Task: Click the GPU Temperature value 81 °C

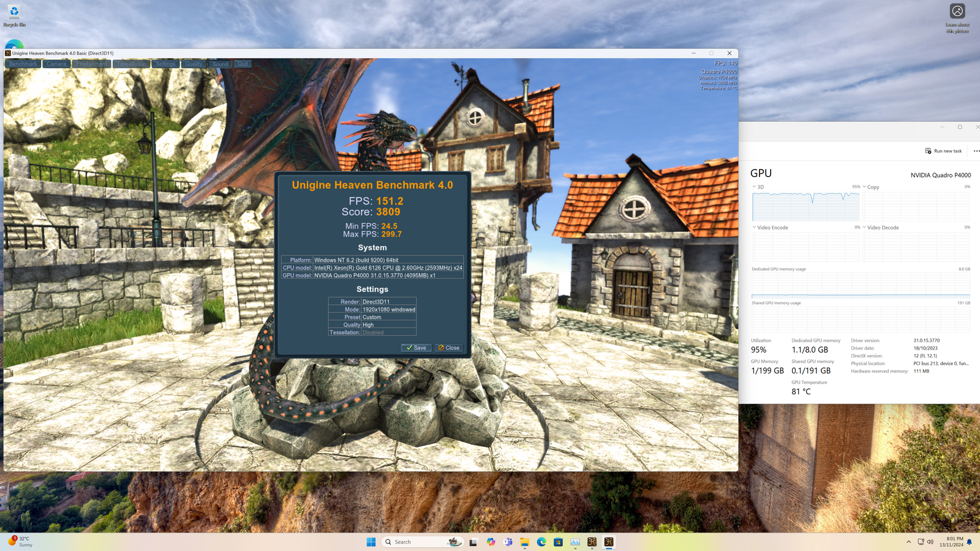Action: tap(801, 391)
